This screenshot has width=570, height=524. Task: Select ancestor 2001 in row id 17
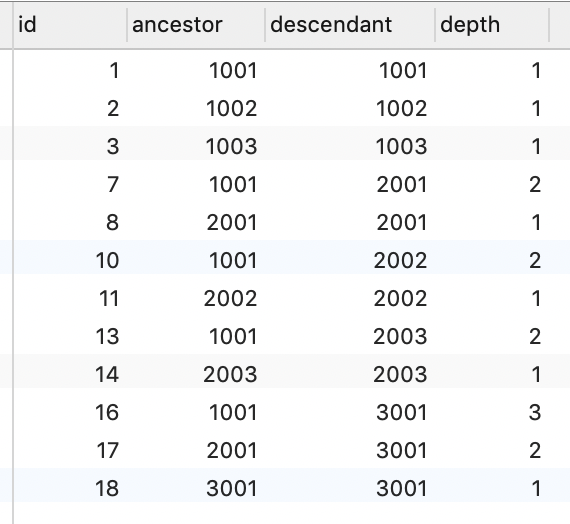[x=232, y=451]
